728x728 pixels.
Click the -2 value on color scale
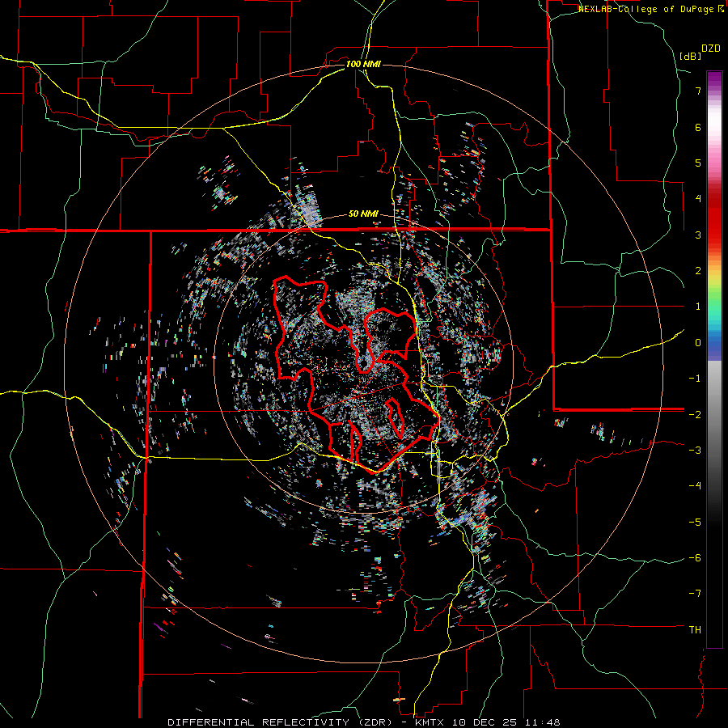[695, 414]
